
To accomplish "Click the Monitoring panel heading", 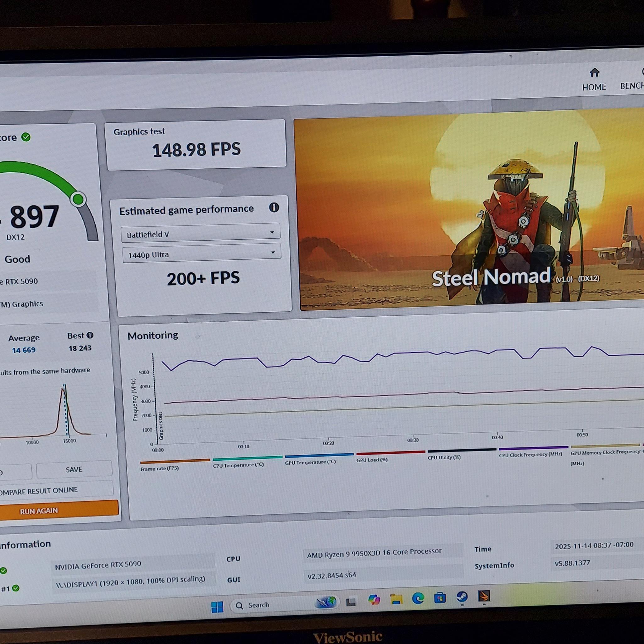I will coord(153,335).
